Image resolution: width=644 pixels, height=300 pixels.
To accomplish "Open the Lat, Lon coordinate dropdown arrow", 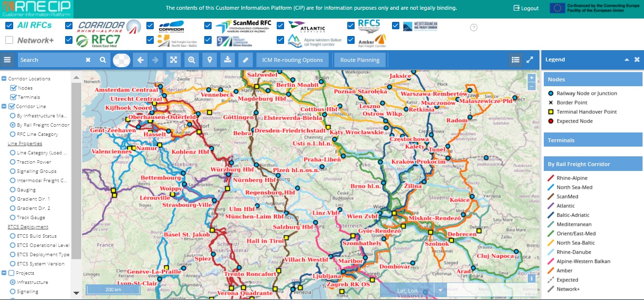I will coord(440,290).
